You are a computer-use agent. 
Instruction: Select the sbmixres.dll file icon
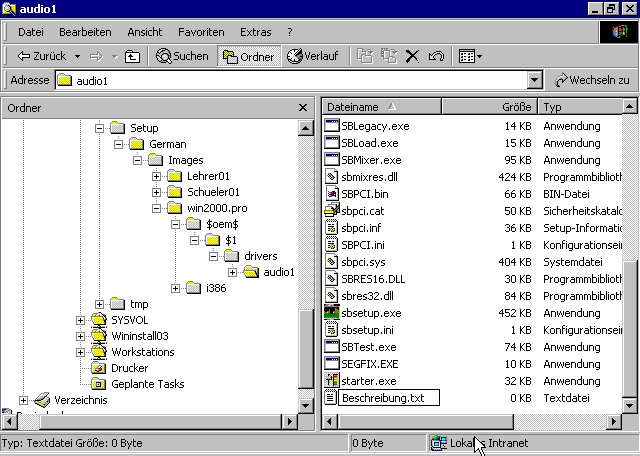coord(331,177)
